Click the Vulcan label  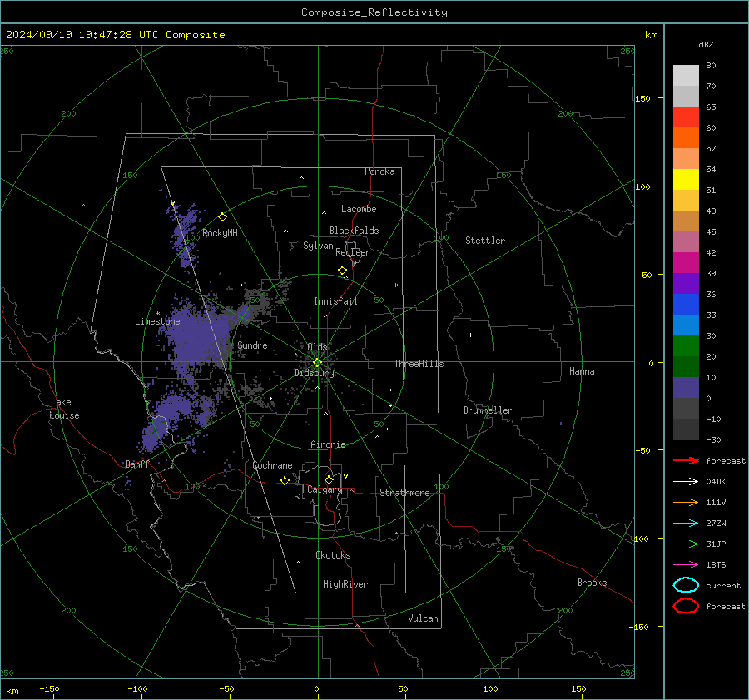(423, 618)
